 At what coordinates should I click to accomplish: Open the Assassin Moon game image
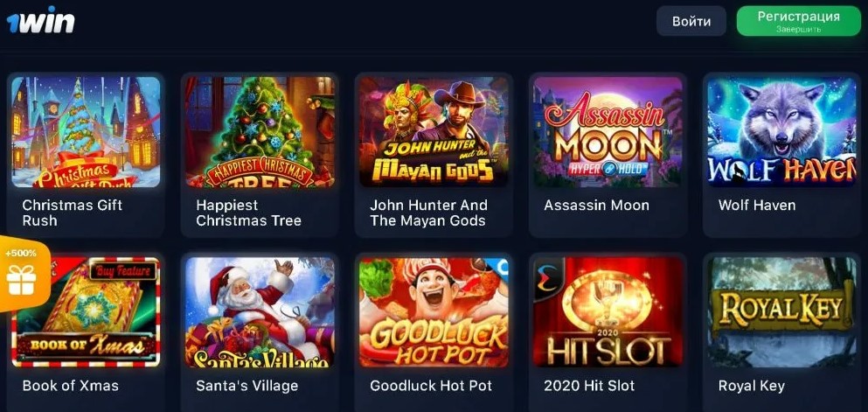pyautogui.click(x=608, y=132)
